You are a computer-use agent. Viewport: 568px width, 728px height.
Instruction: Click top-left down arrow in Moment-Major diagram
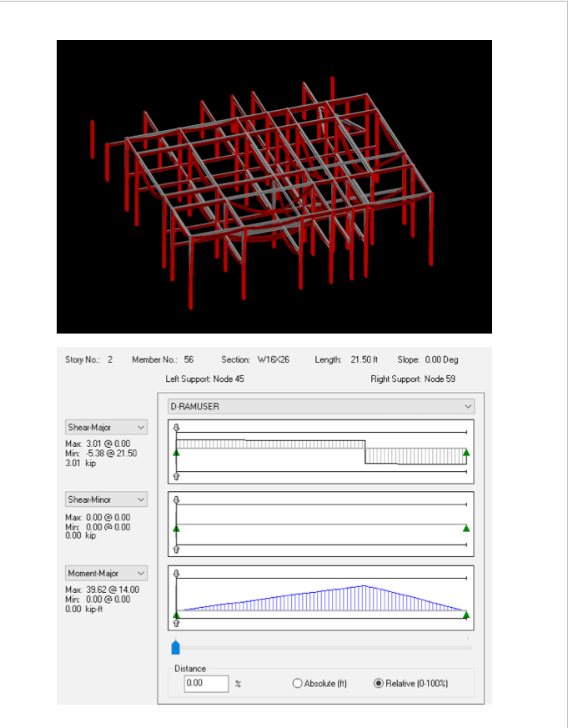click(176, 574)
